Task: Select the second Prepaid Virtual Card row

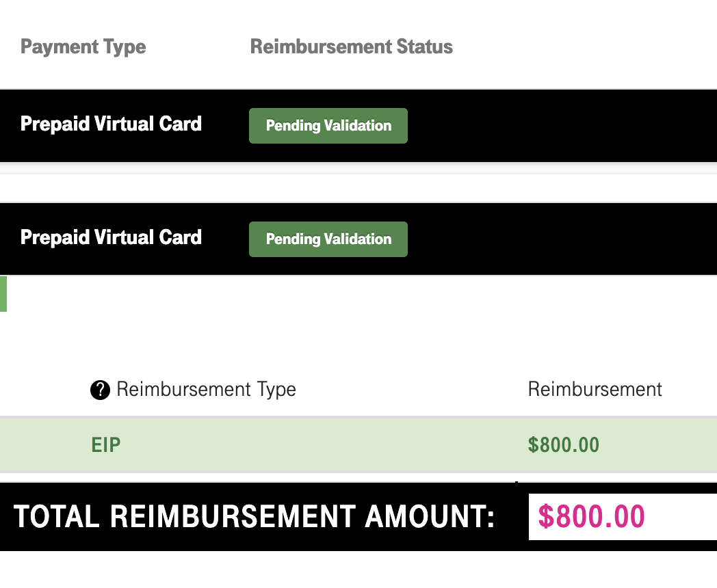Action: (358, 239)
